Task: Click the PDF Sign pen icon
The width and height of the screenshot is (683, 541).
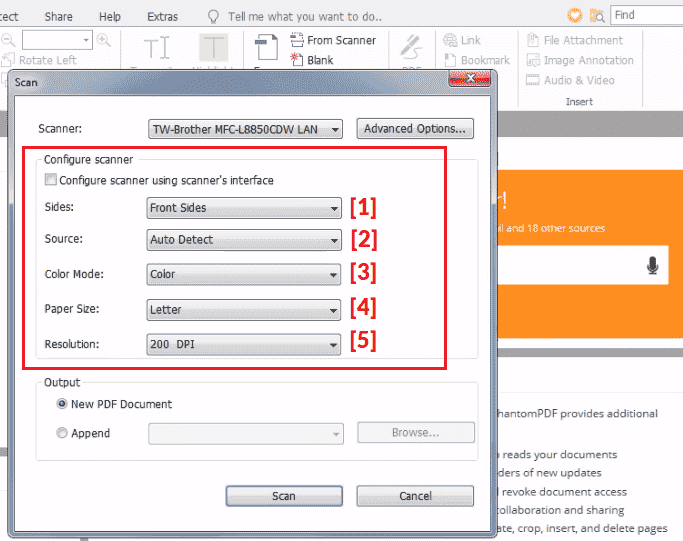Action: tap(411, 47)
